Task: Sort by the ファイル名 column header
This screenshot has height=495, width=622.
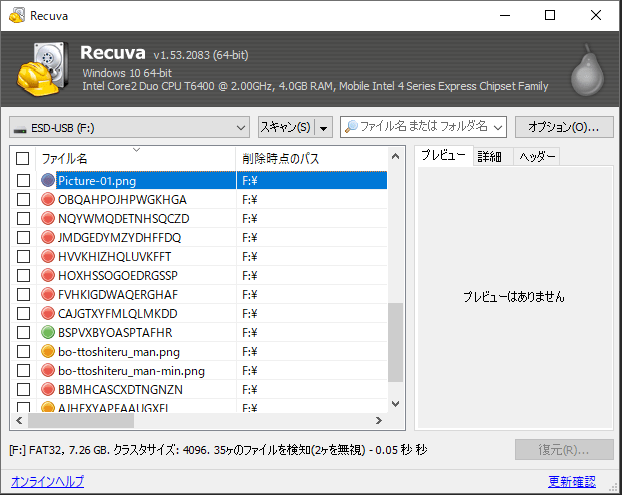Action: pyautogui.click(x=136, y=159)
